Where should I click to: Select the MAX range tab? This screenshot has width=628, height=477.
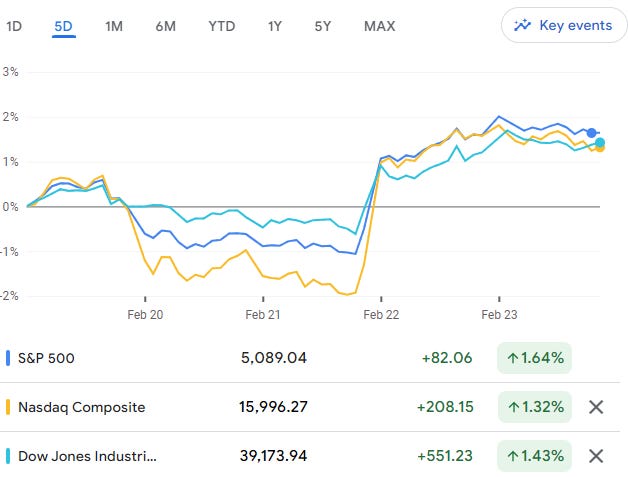coord(379,26)
